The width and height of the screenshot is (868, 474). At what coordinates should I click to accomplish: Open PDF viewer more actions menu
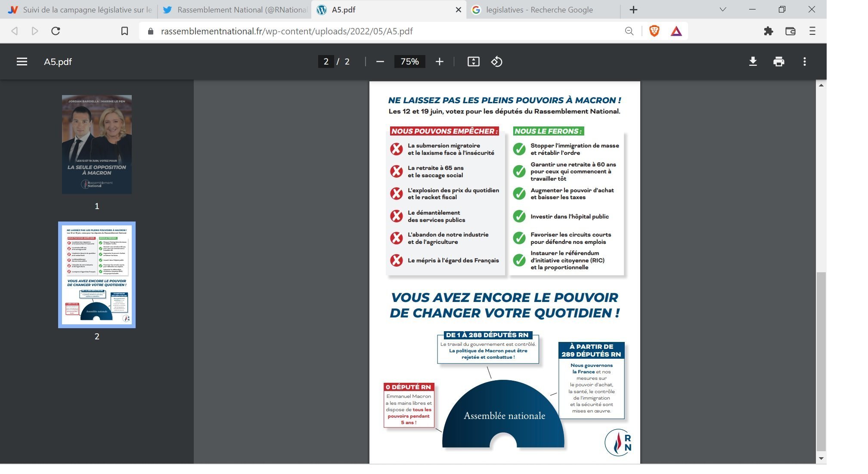[x=804, y=62]
